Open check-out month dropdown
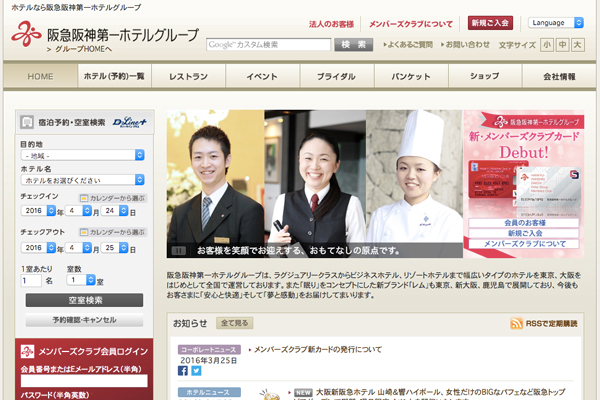The width and height of the screenshot is (600, 400). click(78, 248)
